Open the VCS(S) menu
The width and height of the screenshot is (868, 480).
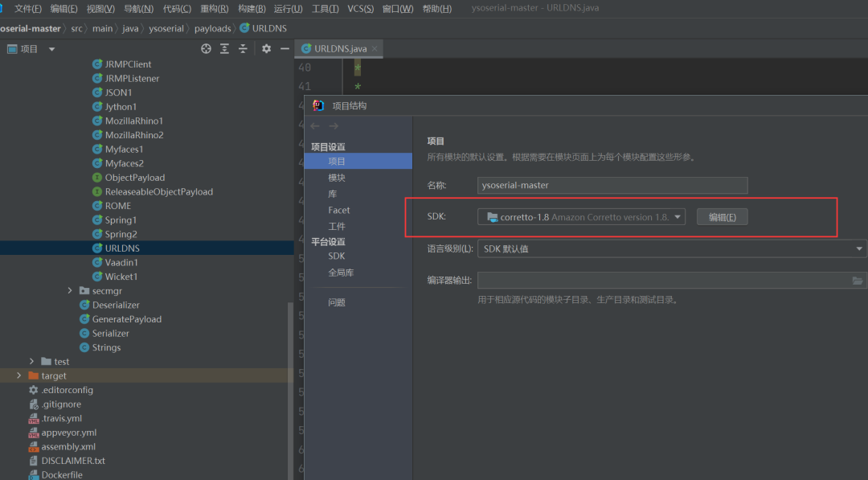tap(360, 8)
